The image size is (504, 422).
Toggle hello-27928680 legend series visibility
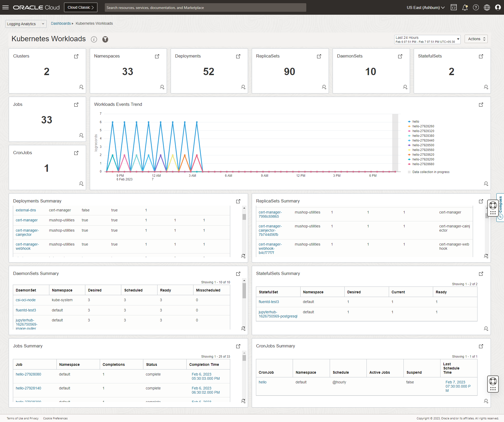(423, 164)
